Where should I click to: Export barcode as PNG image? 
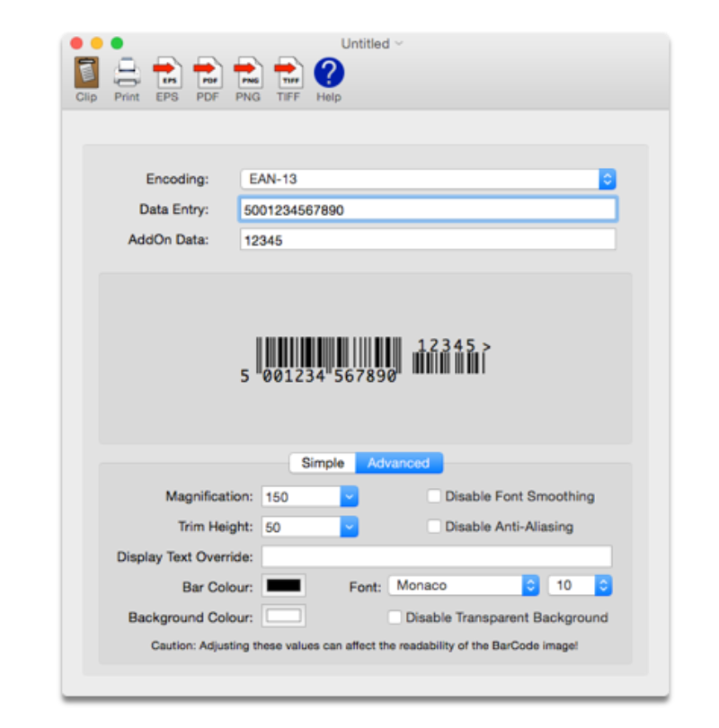coord(247,74)
